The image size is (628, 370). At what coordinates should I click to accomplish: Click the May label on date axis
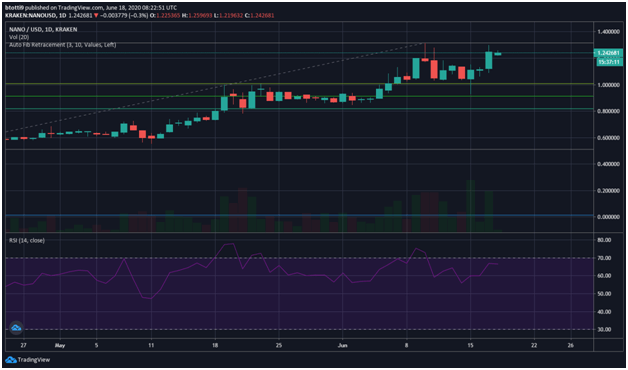click(60, 345)
